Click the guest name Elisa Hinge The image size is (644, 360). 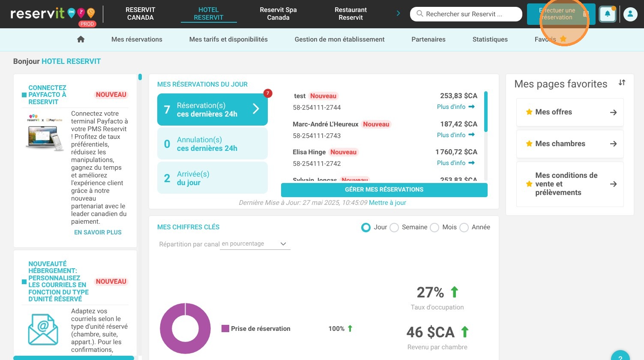tap(309, 152)
